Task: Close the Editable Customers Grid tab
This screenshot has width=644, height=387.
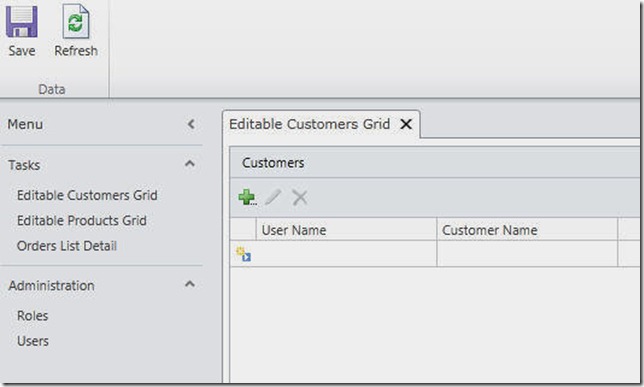Action: pos(406,124)
